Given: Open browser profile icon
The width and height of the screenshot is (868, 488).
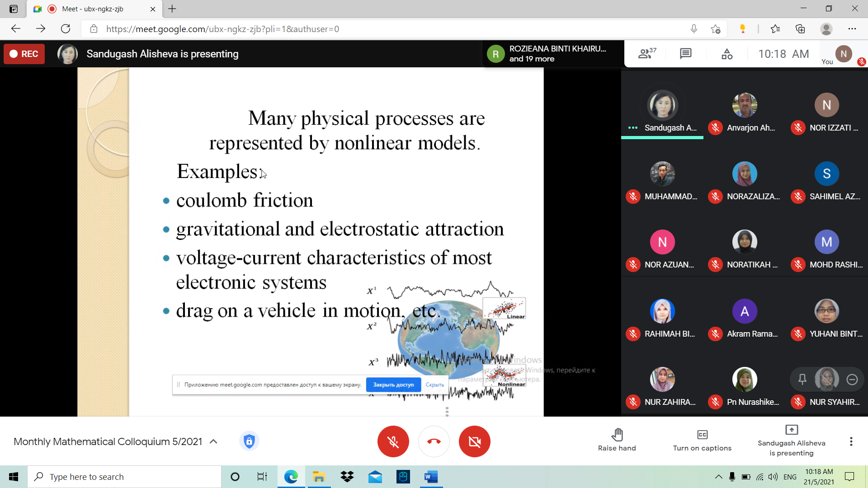Looking at the screenshot, I should pos(826,29).
